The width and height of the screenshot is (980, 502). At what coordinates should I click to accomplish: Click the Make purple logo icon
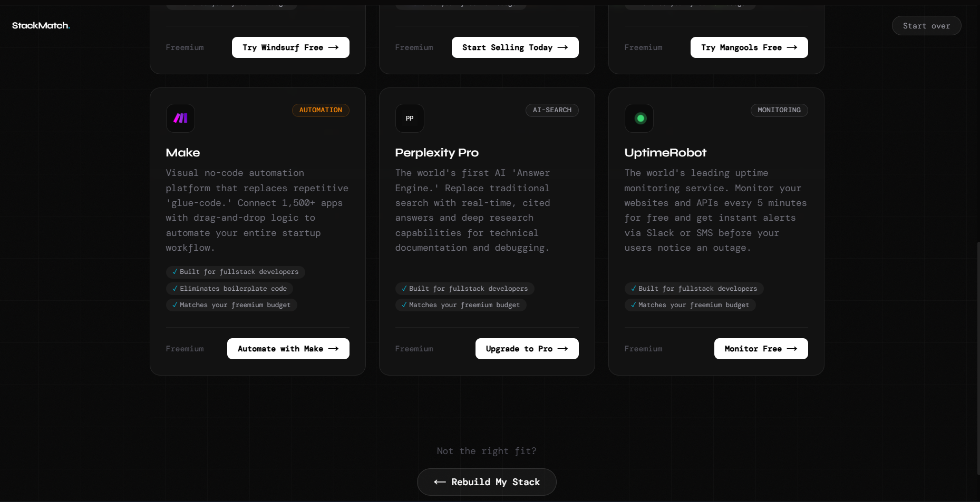pos(180,118)
